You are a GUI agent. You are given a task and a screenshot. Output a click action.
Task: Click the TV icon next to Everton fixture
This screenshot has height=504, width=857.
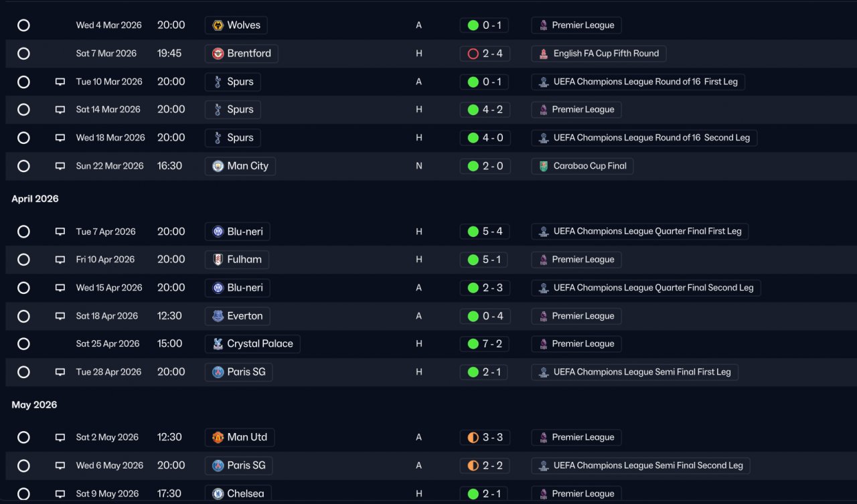pyautogui.click(x=60, y=316)
